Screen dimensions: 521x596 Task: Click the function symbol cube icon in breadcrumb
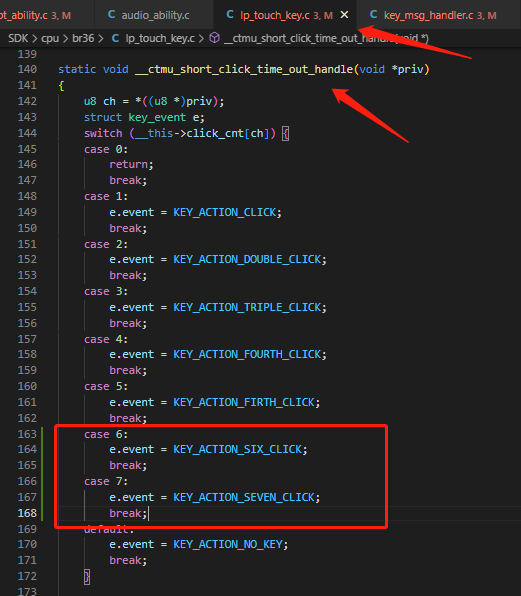coord(215,38)
